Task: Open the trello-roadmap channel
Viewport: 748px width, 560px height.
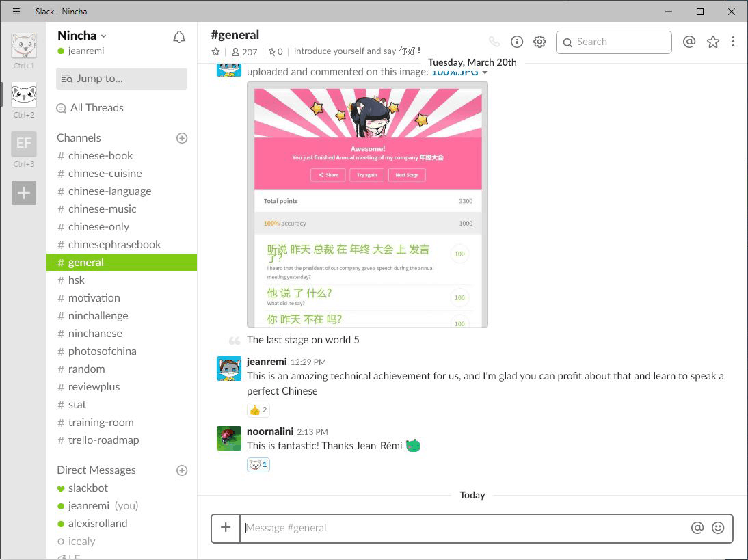Action: (122, 440)
